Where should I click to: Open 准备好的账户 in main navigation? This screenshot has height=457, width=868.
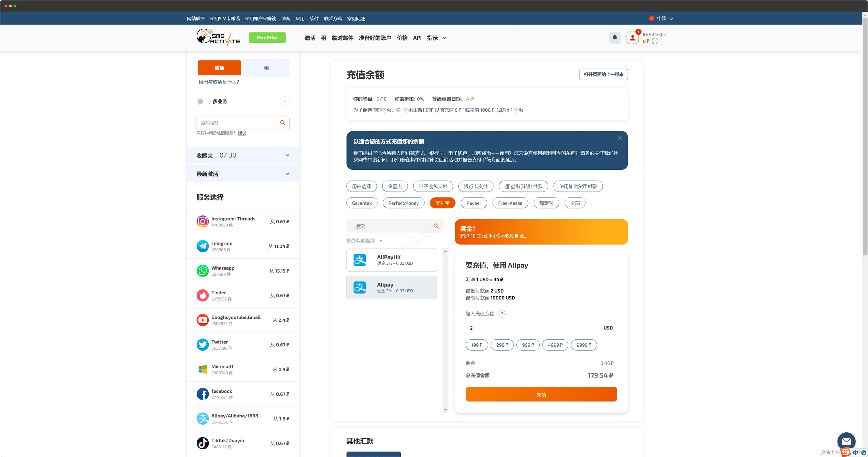click(x=375, y=38)
